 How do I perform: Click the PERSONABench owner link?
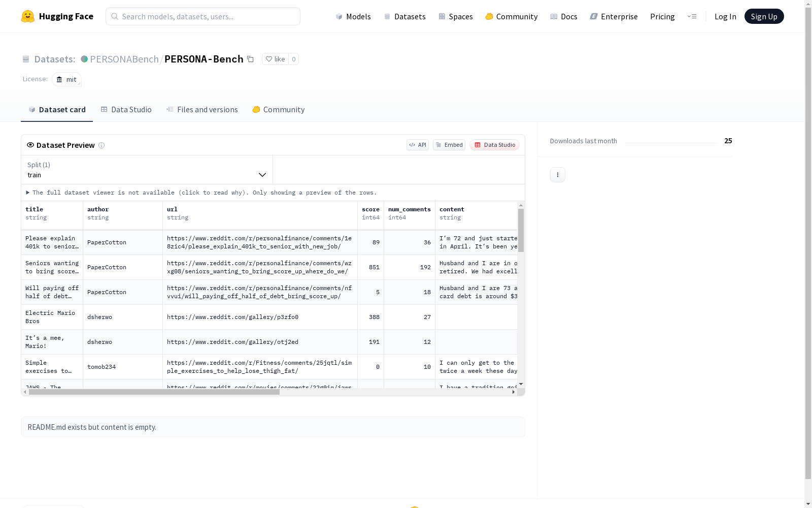[124, 59]
